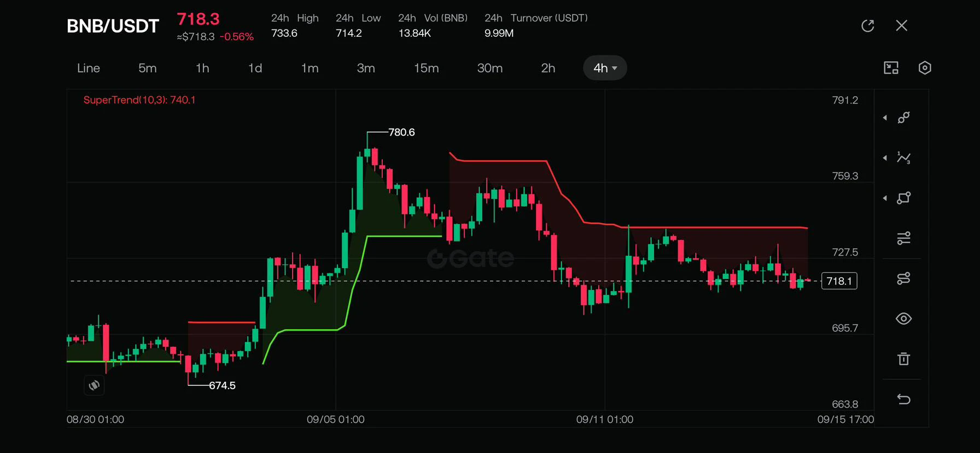980x453 pixels.
Task: Close the BNB/USDT chart view
Action: [902, 26]
